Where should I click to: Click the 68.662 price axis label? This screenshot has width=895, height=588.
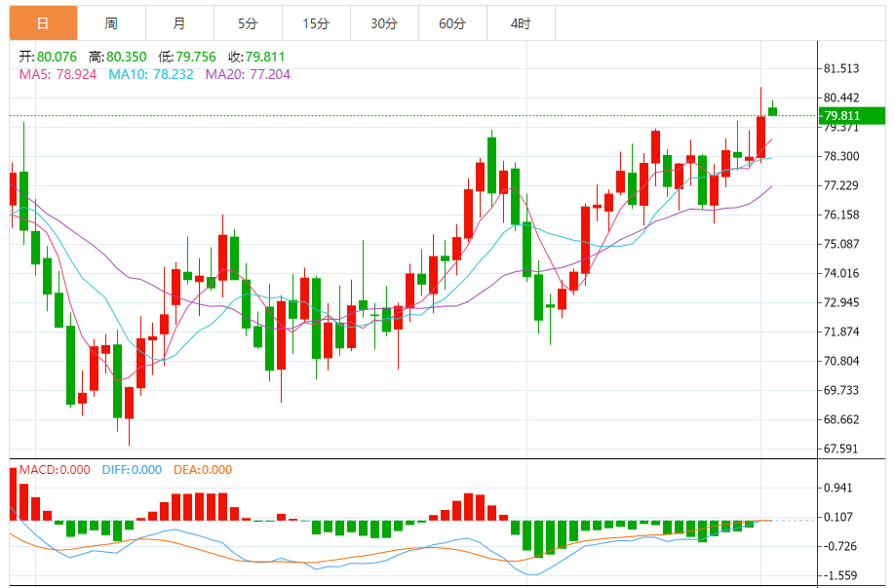841,419
